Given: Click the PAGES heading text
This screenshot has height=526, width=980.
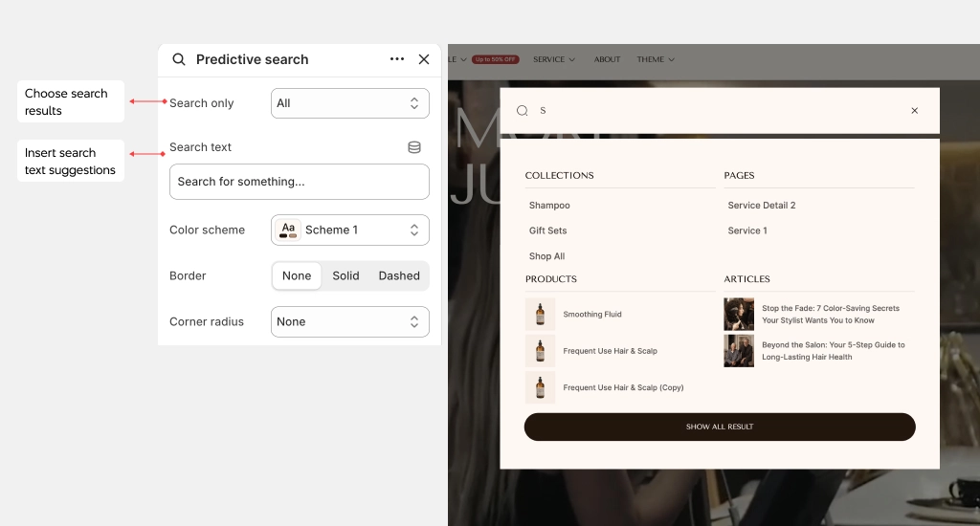Looking at the screenshot, I should click(x=740, y=176).
